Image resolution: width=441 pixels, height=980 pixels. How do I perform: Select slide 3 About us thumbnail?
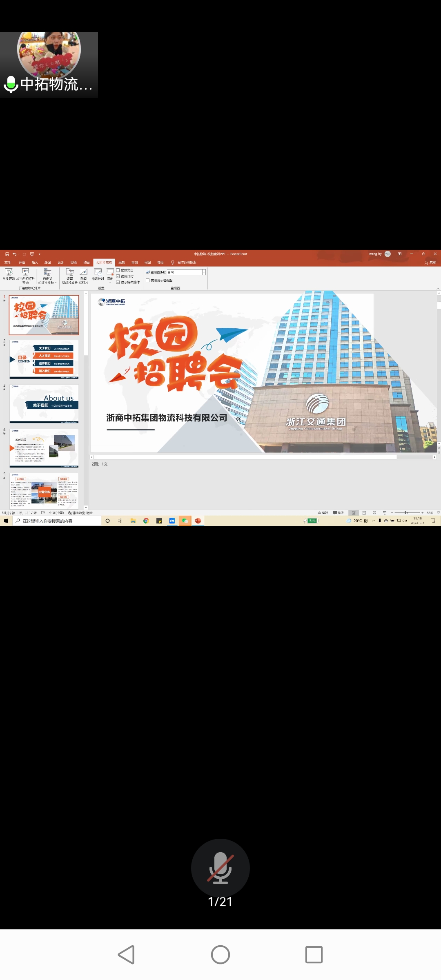tap(44, 404)
